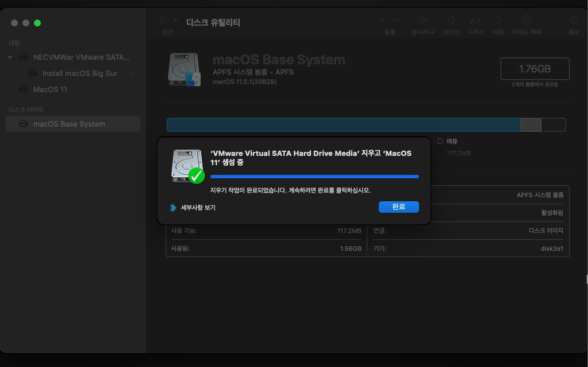This screenshot has height=367, width=588.
Task: Click the 마운트 해제 unmount icon
Action: (x=527, y=20)
